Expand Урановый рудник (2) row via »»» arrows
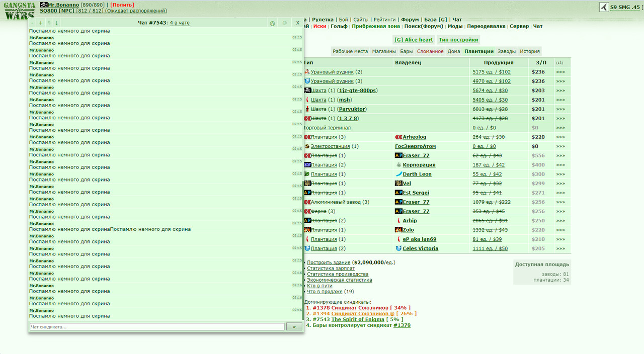This screenshot has height=354, width=644. click(560, 72)
